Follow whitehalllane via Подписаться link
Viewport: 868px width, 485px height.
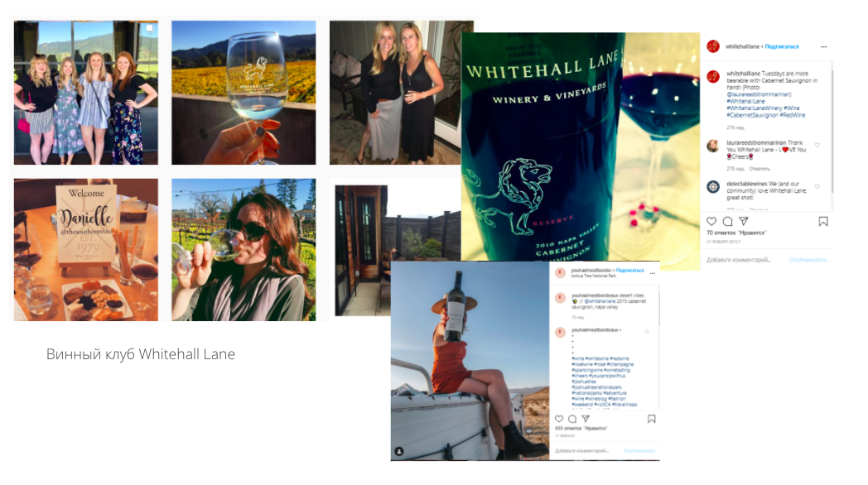pos(782,46)
